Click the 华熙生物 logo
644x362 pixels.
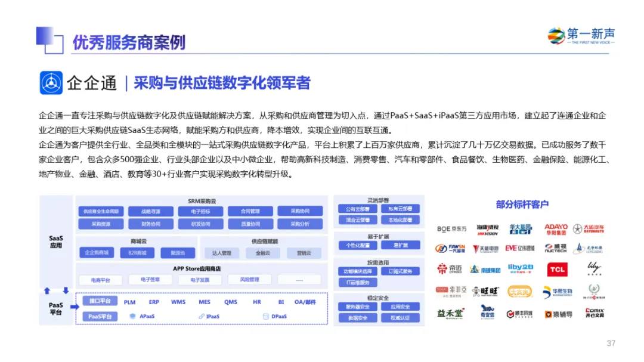pos(558,292)
